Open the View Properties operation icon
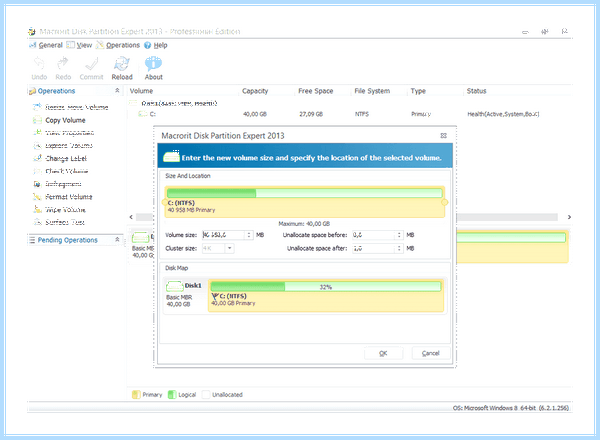600x440 pixels. click(x=37, y=132)
